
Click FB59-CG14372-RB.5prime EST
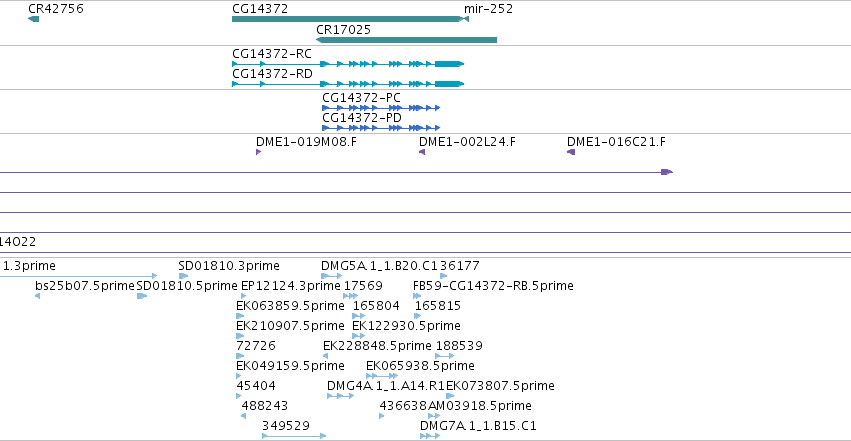[417, 296]
